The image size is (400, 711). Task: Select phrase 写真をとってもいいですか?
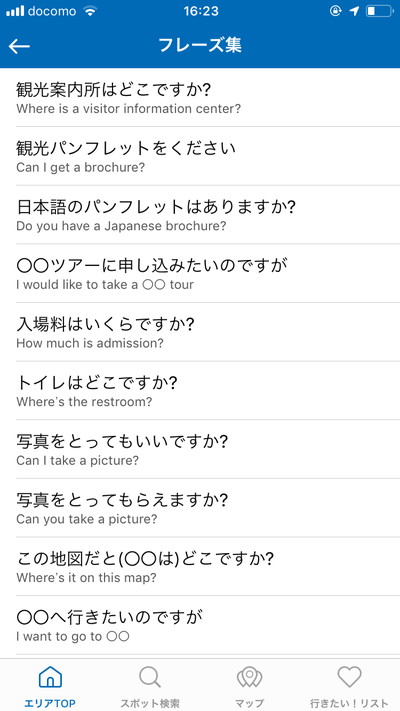point(200,449)
